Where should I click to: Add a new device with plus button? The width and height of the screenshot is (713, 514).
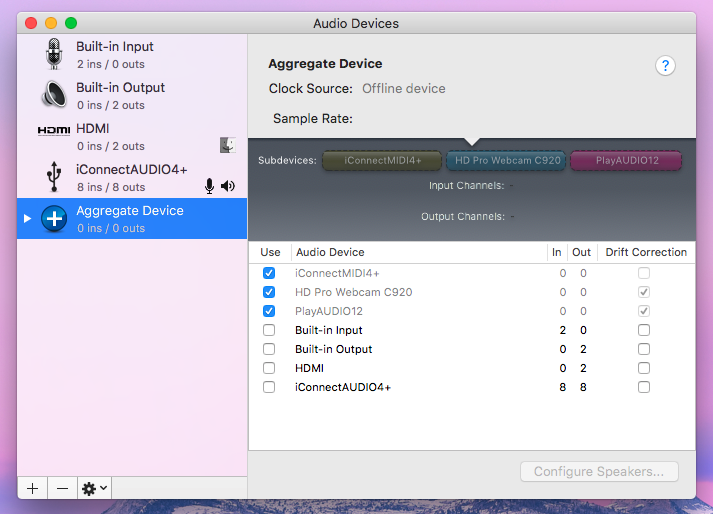(x=32, y=489)
